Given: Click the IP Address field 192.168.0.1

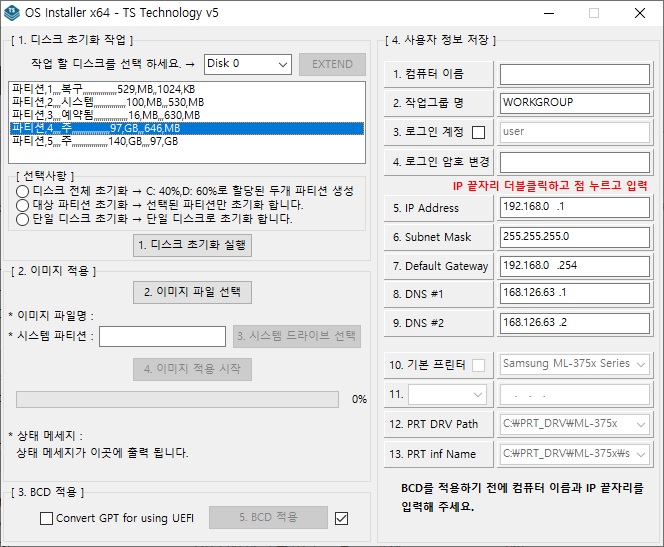Looking at the screenshot, I should (575, 207).
